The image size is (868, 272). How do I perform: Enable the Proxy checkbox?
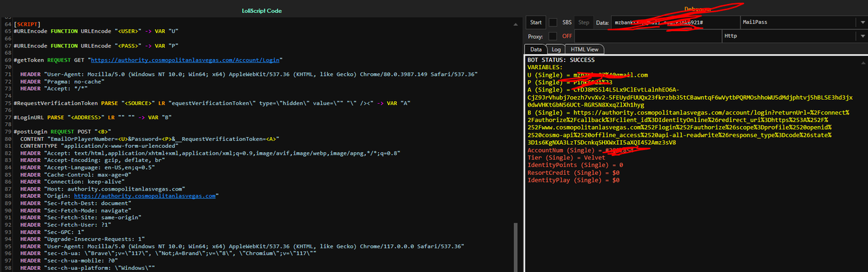[553, 35]
